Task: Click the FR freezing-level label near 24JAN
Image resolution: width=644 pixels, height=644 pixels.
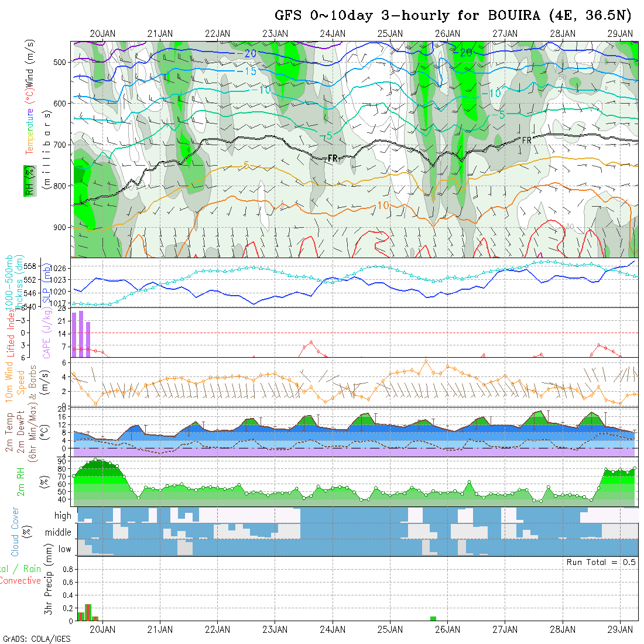Action: (333, 158)
